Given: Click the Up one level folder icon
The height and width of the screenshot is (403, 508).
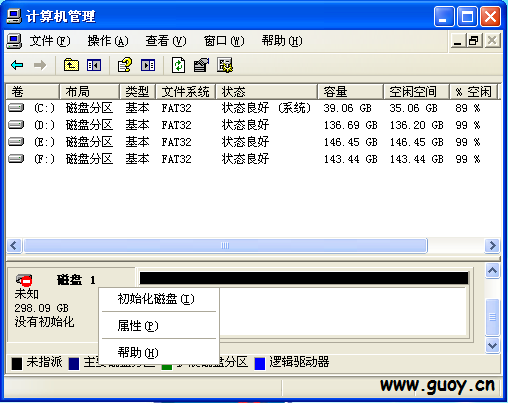Looking at the screenshot, I should (x=71, y=65).
